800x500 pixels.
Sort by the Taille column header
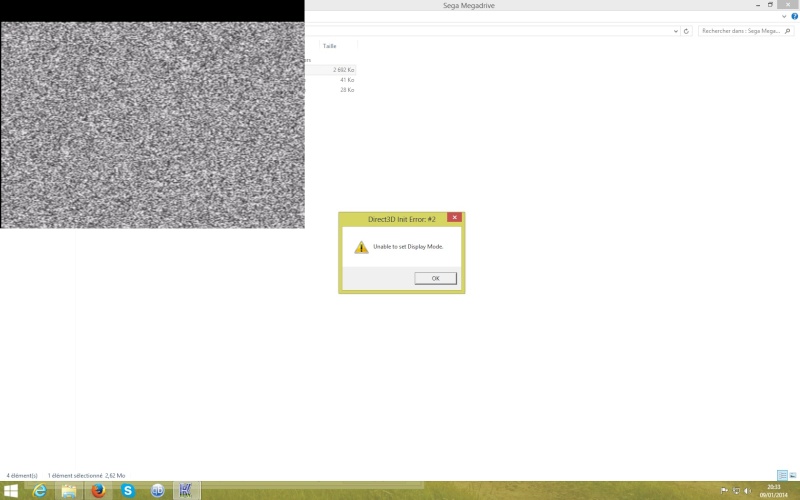[x=330, y=46]
